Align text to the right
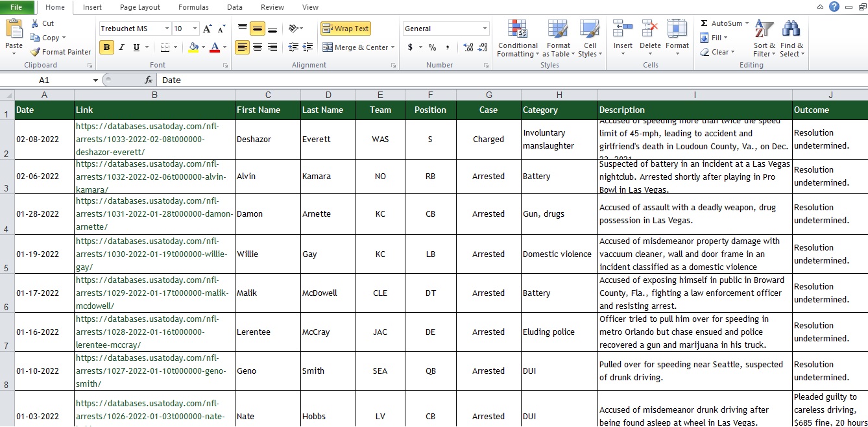Viewport: 868px width, 427px height. coord(272,47)
